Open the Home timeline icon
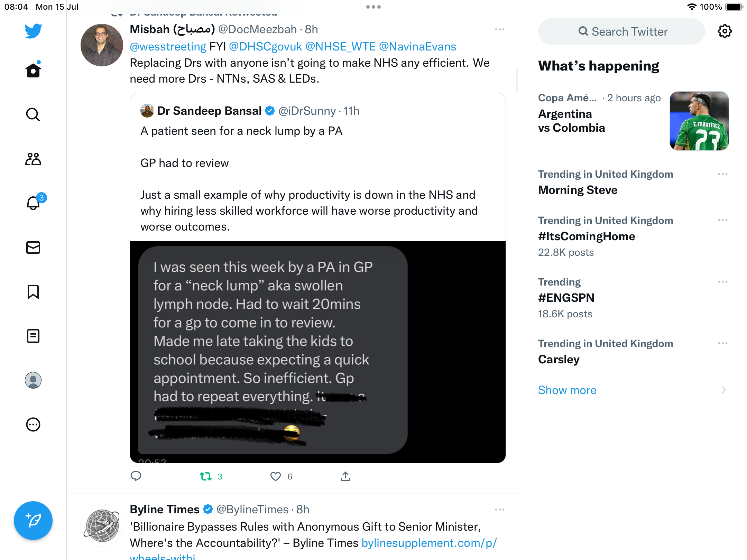The image size is (747, 560). (x=33, y=71)
